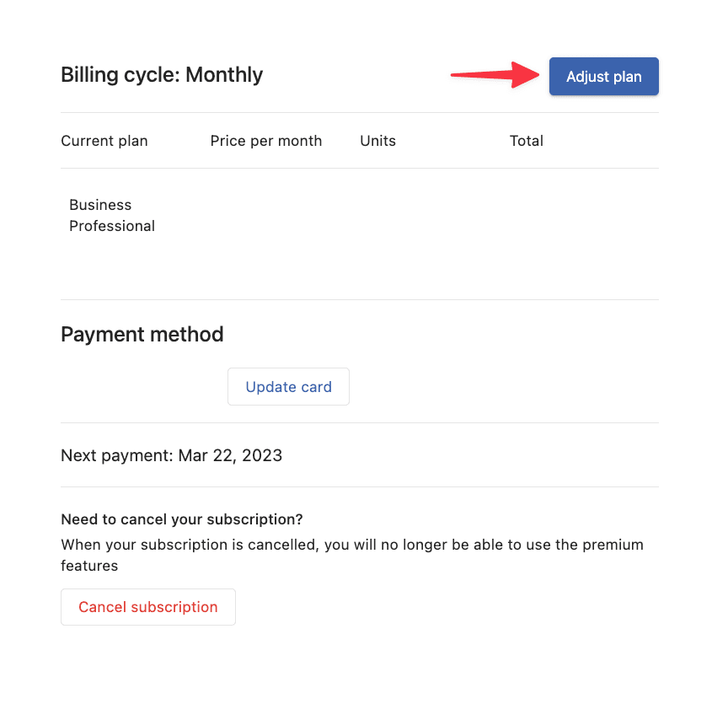This screenshot has width=728, height=704.
Task: Click the word features in the cancellation note
Action: click(x=89, y=566)
